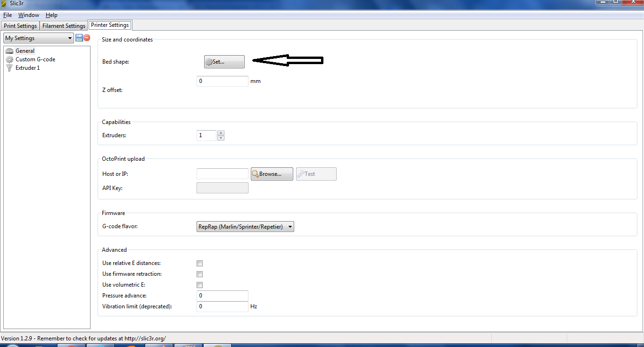
Task: Open Custom G-code settings page
Action: pos(35,59)
